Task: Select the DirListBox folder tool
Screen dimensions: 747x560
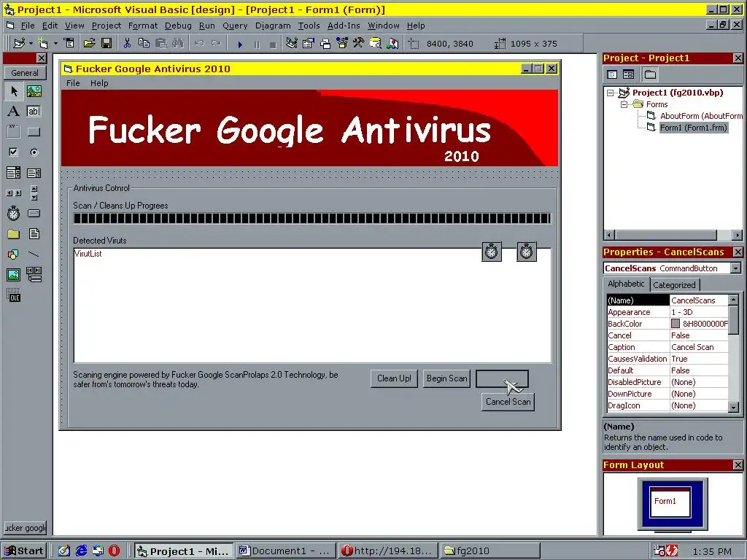Action: click(13, 234)
